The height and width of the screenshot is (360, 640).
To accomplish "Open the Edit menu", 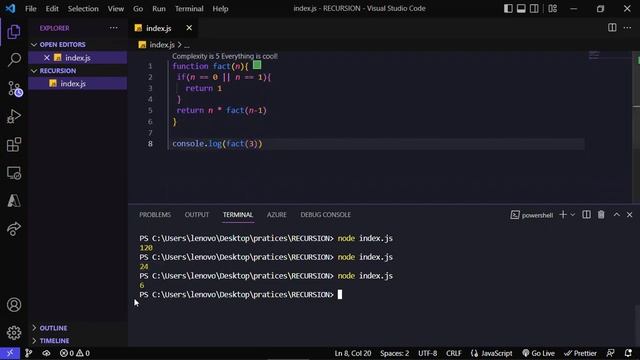I will pos(52,9).
